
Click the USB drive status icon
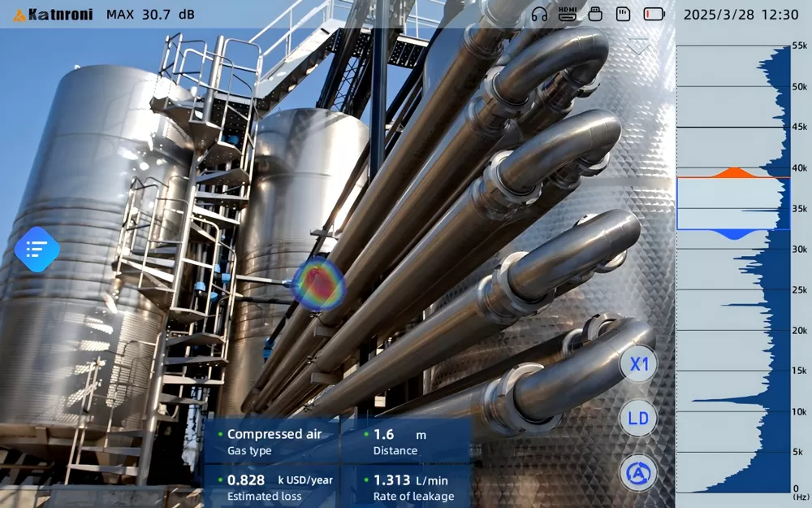pyautogui.click(x=595, y=14)
